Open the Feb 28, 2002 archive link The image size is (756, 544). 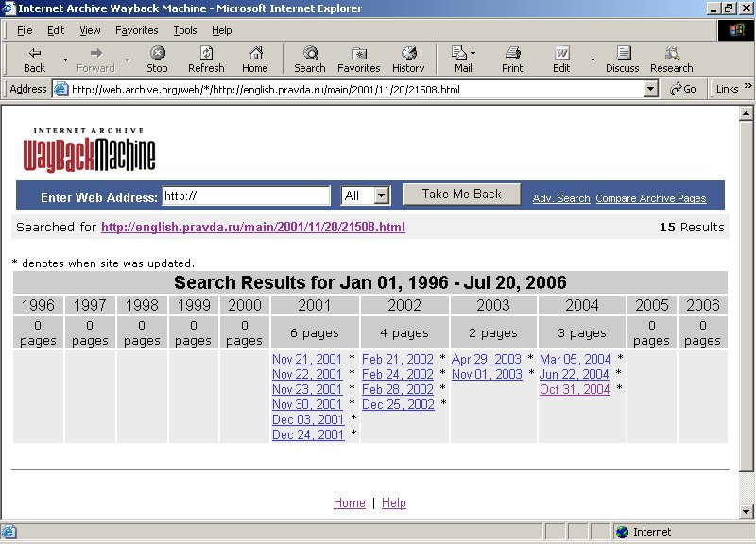point(398,389)
